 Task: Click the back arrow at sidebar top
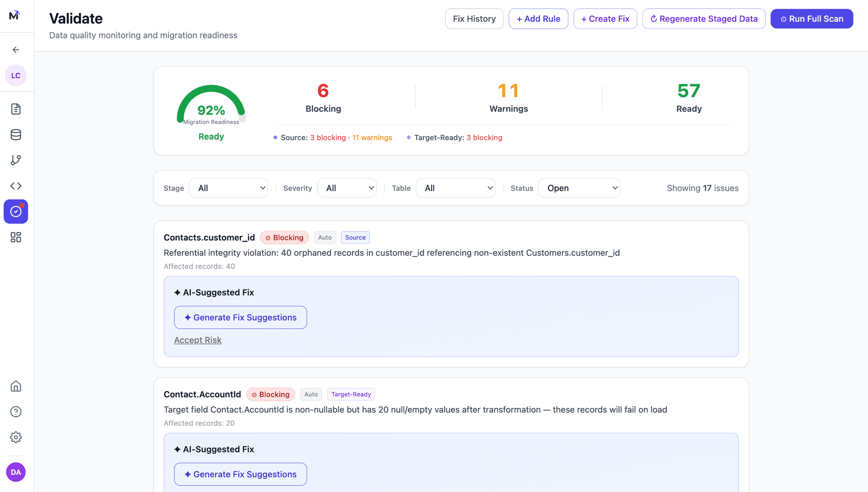[x=16, y=50]
